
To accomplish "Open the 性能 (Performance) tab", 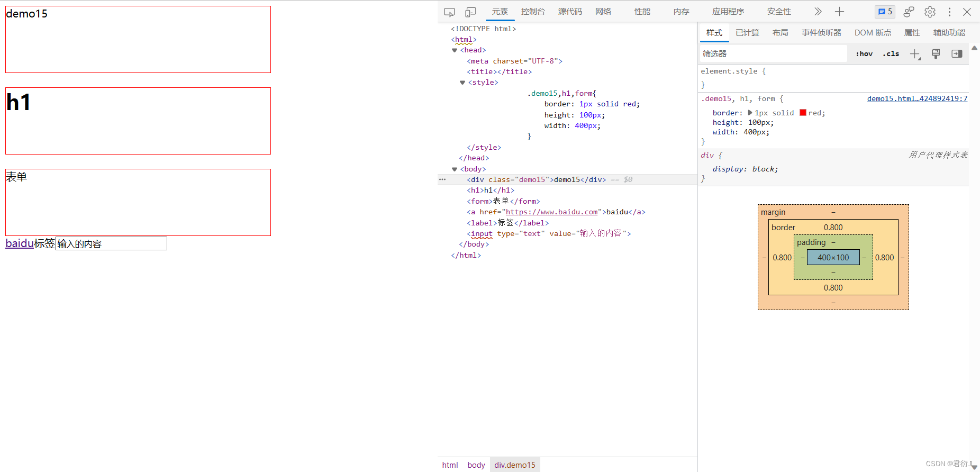I will coord(642,12).
